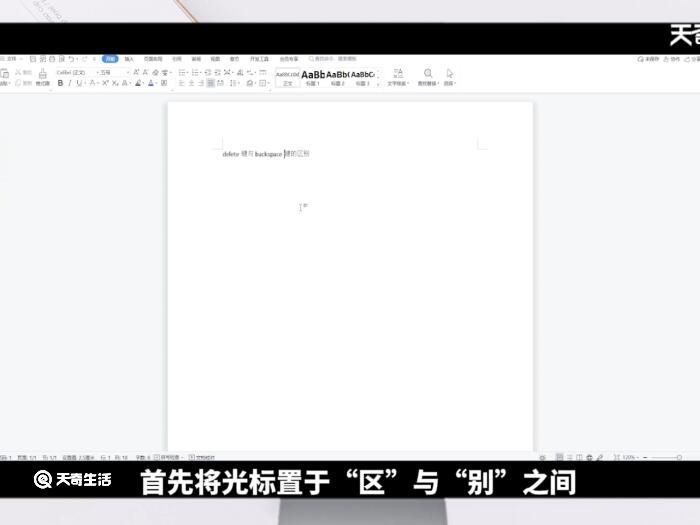Apply the Heading 2 style
The width and height of the screenshot is (700, 525).
tap(338, 78)
